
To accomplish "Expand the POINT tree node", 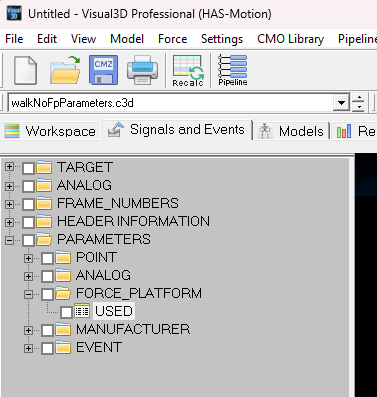I will coord(28,258).
